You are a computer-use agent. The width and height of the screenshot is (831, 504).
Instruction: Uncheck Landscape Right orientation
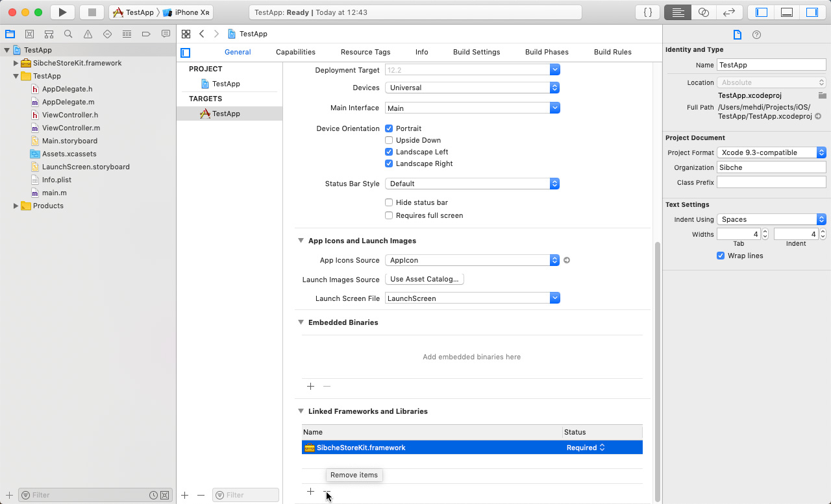(389, 163)
